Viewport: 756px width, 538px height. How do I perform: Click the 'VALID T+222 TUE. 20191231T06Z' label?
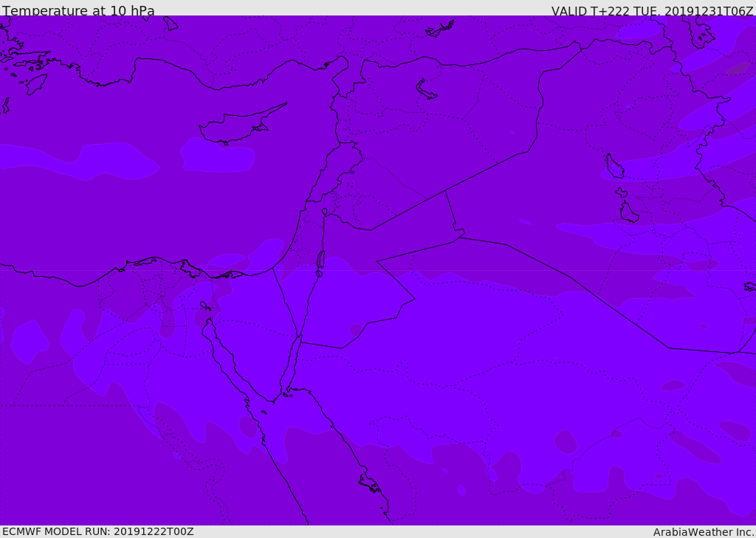click(653, 10)
